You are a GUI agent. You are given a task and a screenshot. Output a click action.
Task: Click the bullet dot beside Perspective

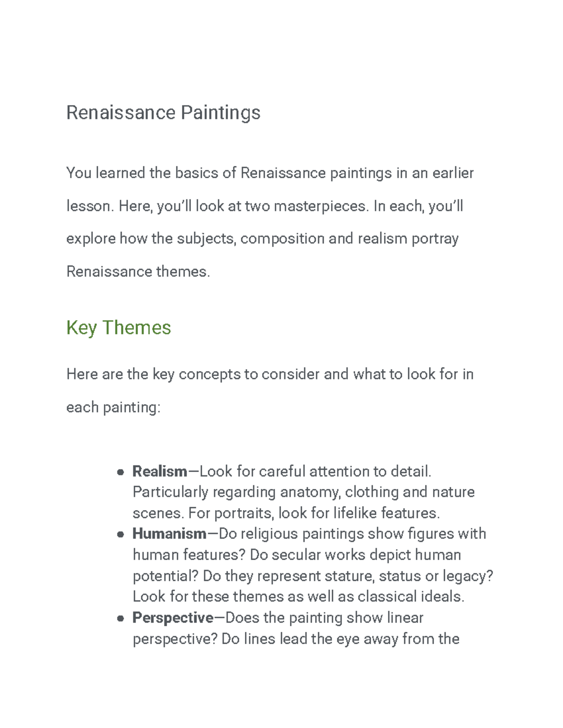121,619
